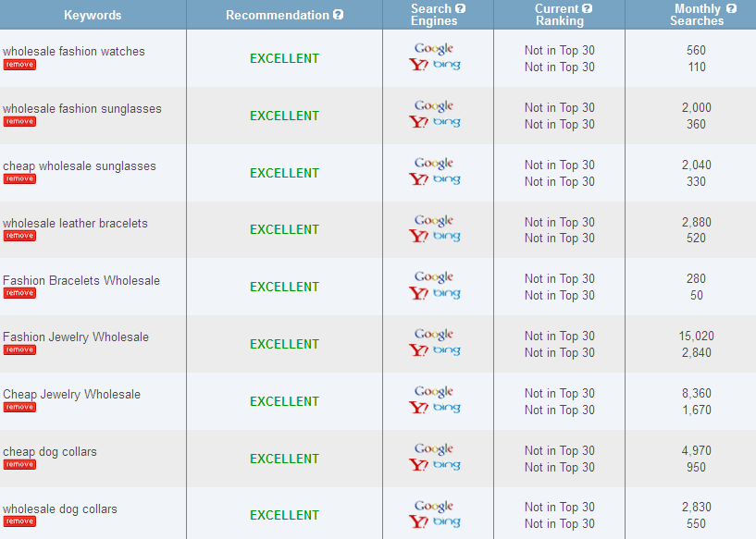Remove the wholesale fashion watches keyword
This screenshot has height=539, width=756.
[x=19, y=65]
